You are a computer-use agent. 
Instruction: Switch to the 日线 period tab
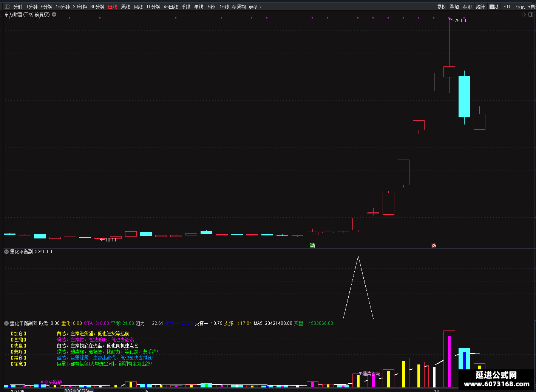[x=113, y=7]
